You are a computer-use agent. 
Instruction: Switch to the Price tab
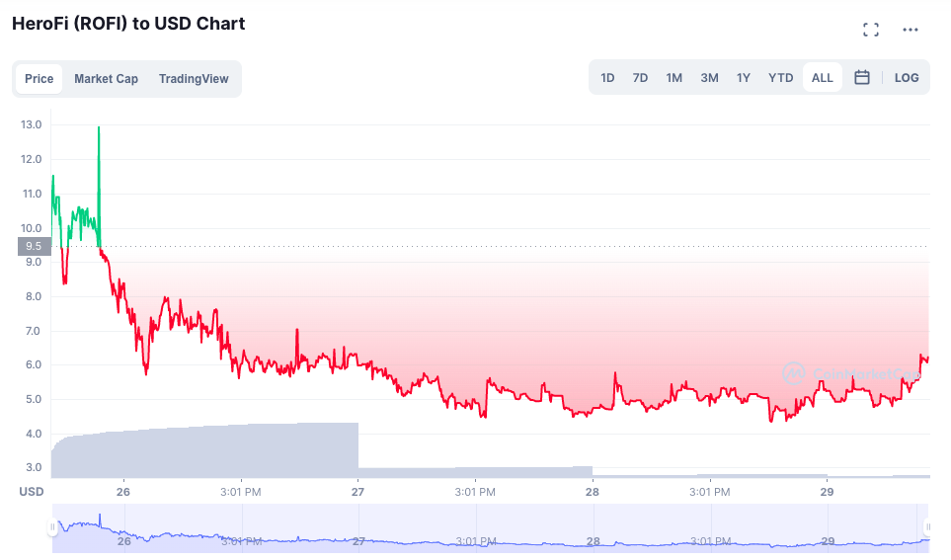39,79
